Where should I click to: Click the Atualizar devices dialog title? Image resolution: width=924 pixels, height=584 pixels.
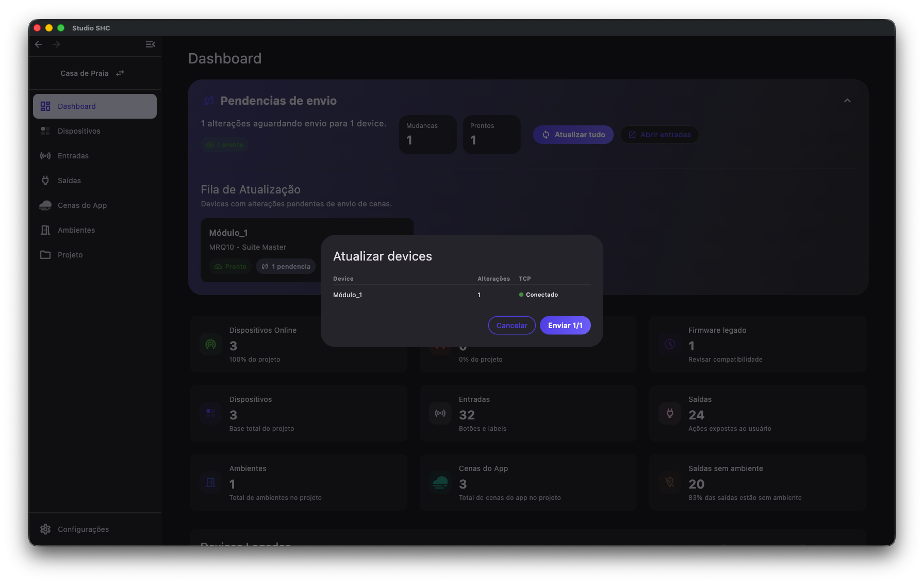pyautogui.click(x=383, y=256)
